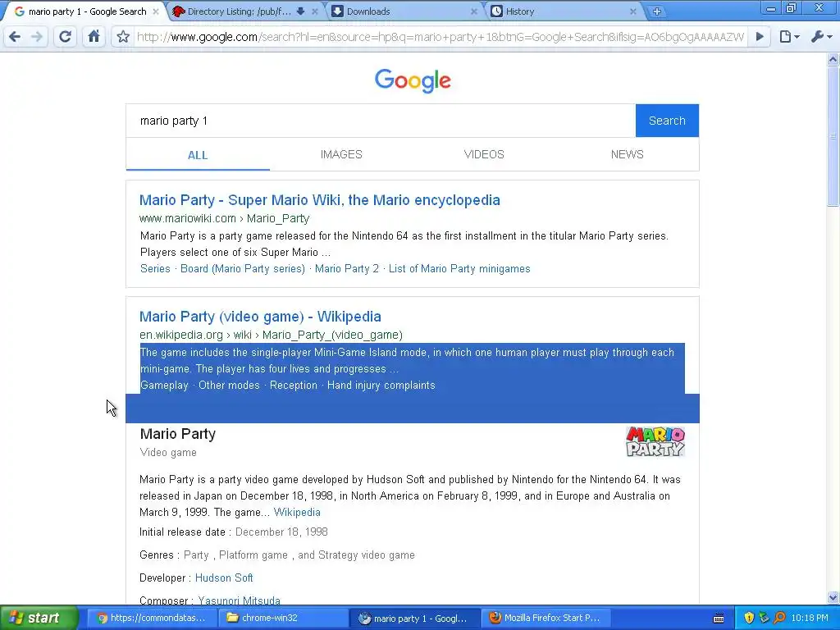Open a new tab with plus button
The width and height of the screenshot is (840, 630).
657,11
